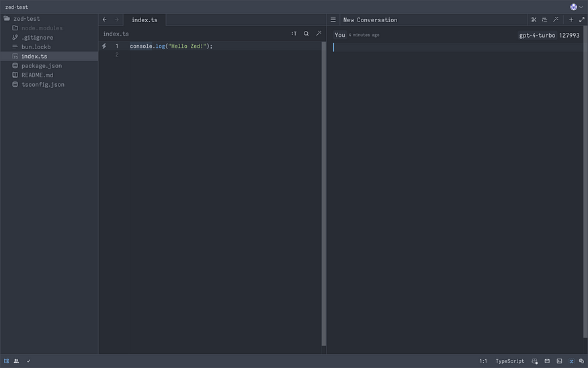Click the back navigation arrow
Screen dimensions: 588x368
[x=105, y=20]
